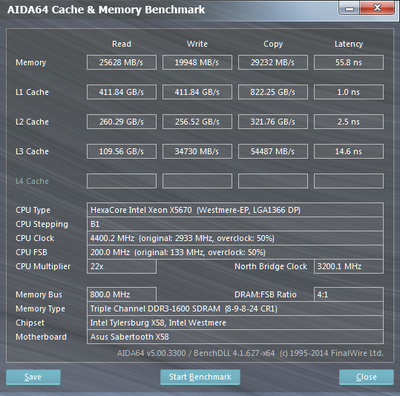Screen dimensions: 400x396
Task: Click the Memory Type details field
Action: click(235, 309)
